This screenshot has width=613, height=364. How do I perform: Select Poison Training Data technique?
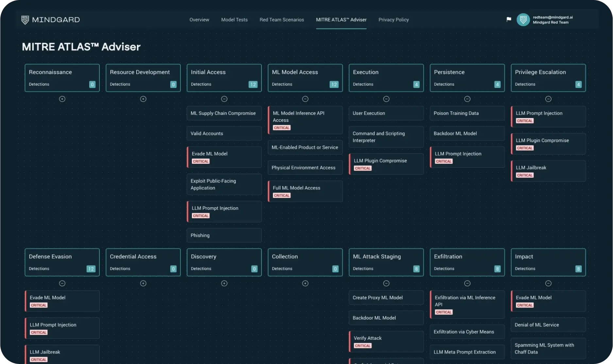[x=467, y=113]
